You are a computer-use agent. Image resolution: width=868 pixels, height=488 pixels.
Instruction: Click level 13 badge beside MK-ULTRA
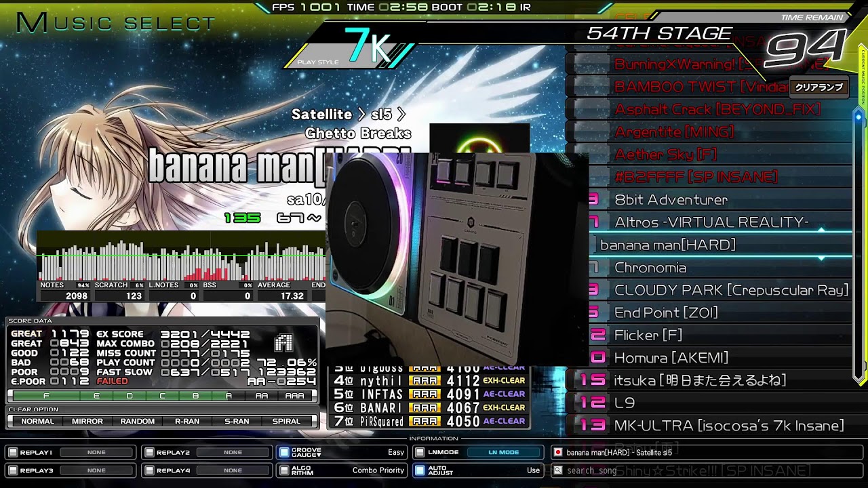tap(593, 426)
